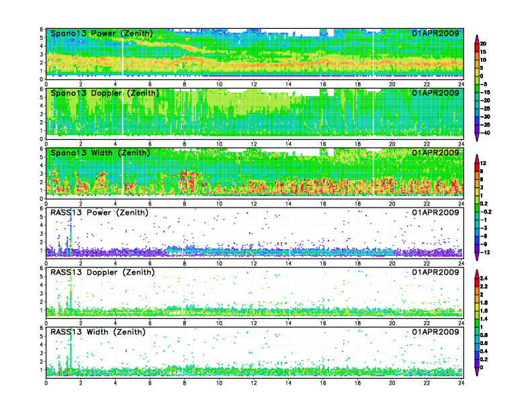Image resolution: width=532 pixels, height=411 pixels.
Task: Click 01APR2009 date in Spano13 Power panel
Action: click(x=435, y=33)
